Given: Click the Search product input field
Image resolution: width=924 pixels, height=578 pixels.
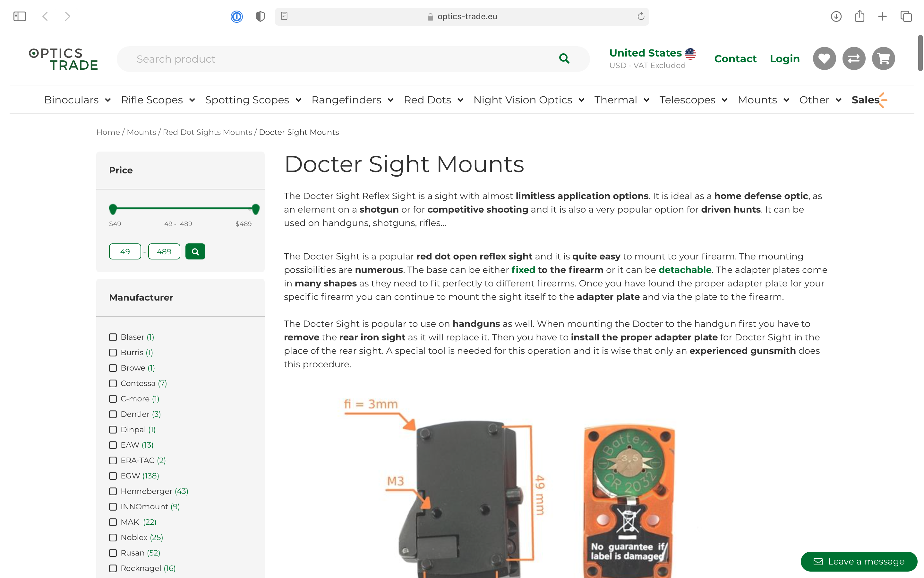Looking at the screenshot, I should point(353,59).
